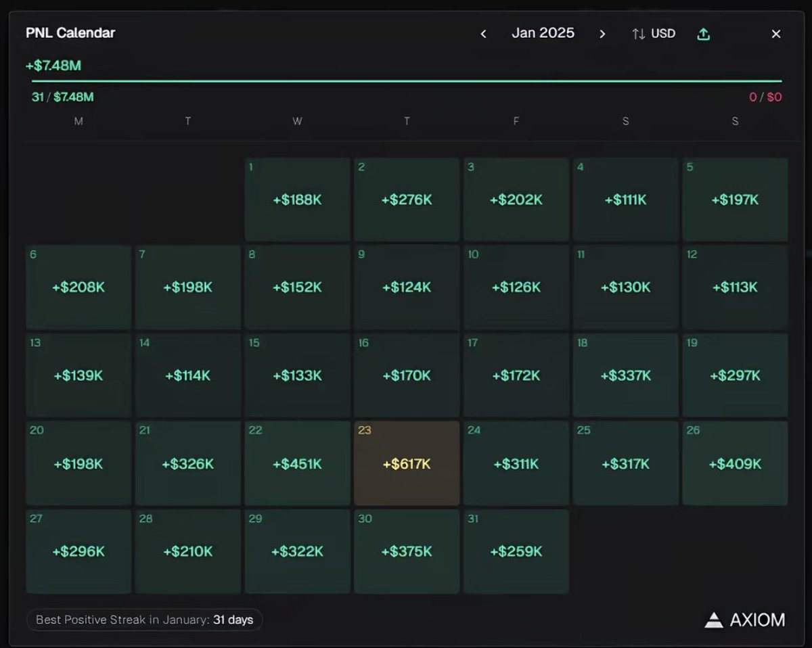Click day 16 cell showing +$170K
This screenshot has width=812, height=648.
[x=407, y=375]
